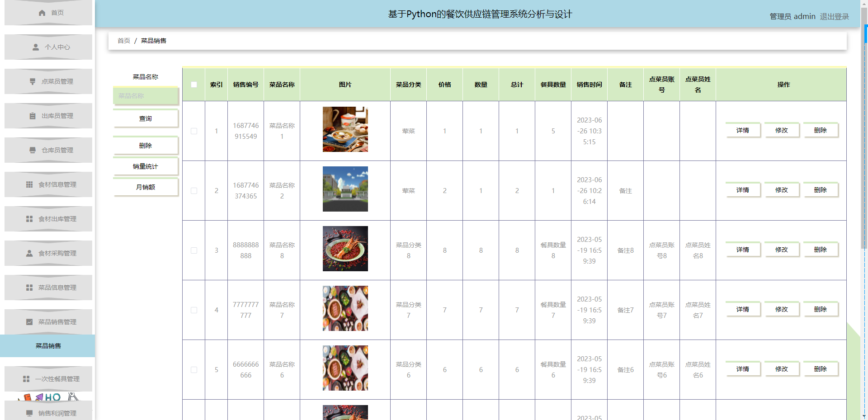View 详情 for sale 1687746374365
868x420 pixels.
[743, 190]
